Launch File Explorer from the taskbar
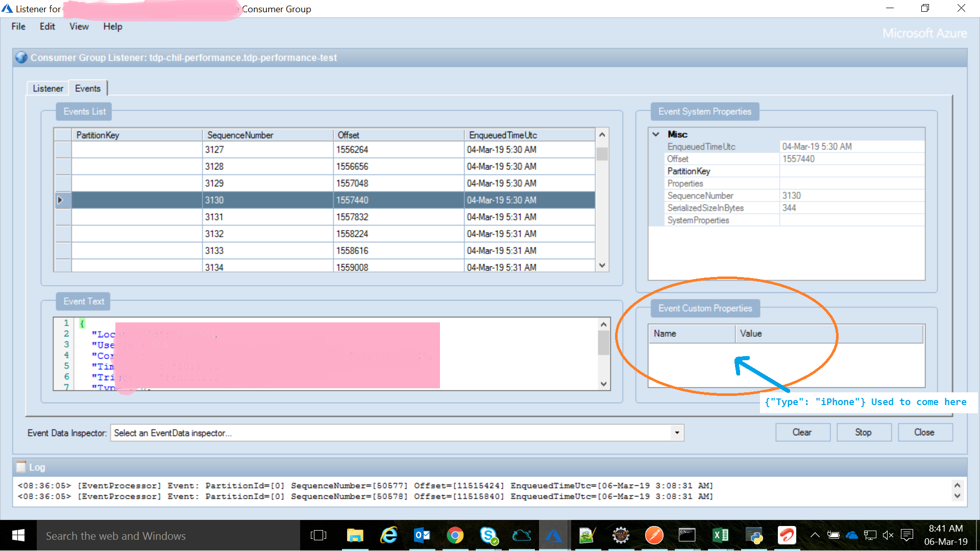The width and height of the screenshot is (980, 551). [x=355, y=535]
